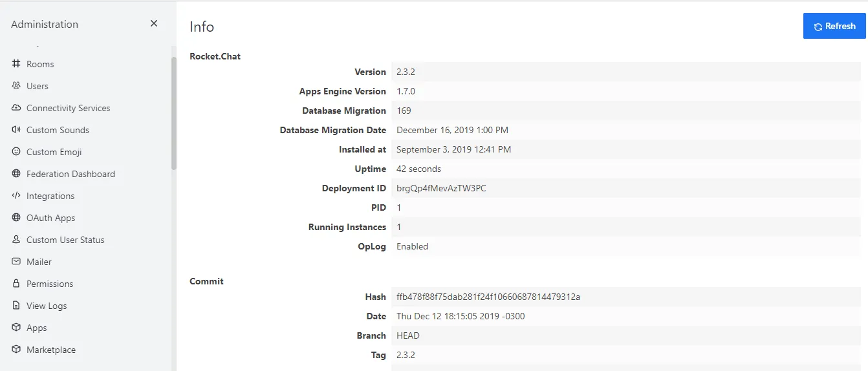The width and height of the screenshot is (868, 371).
Task: Click the Version value 2.3.2
Action: (x=406, y=72)
